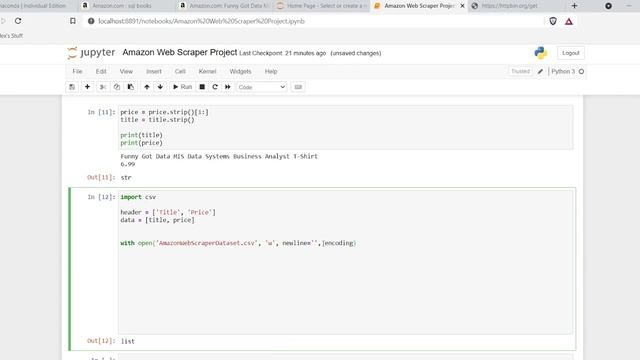
Task: Switch to the Funny Got Data Amazon tab
Action: pos(224,6)
